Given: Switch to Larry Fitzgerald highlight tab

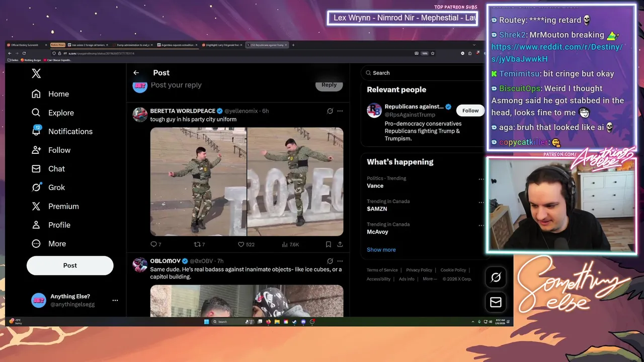Looking at the screenshot, I should (222, 45).
